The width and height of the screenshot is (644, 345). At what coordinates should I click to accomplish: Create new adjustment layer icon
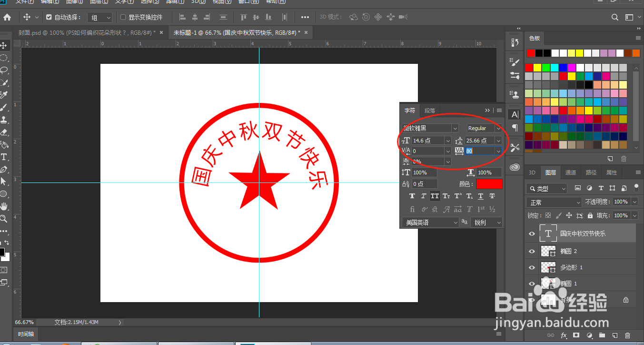click(589, 335)
